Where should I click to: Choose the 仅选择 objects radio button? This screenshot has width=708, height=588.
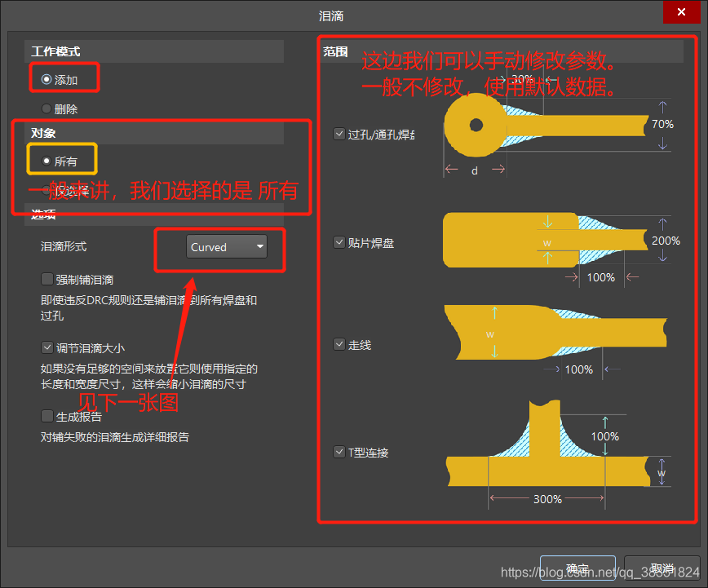[46, 191]
